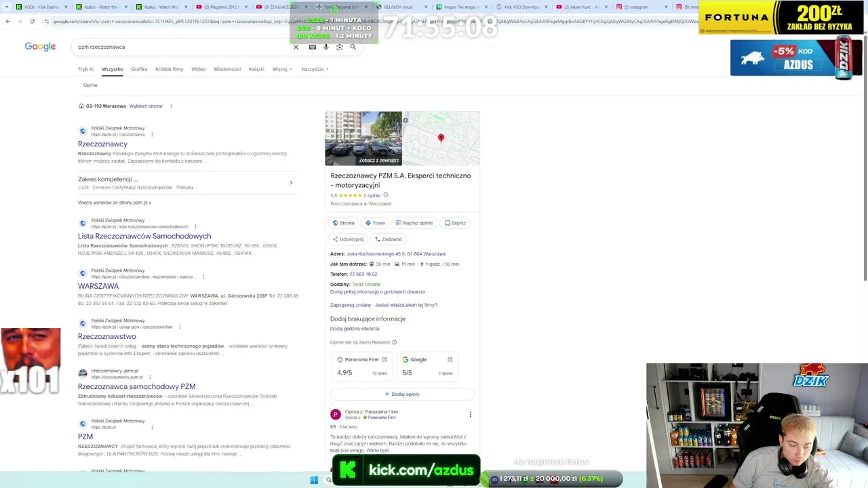
Task: Open three-dot menu of Rzeczoznawcy result
Action: click(x=152, y=134)
